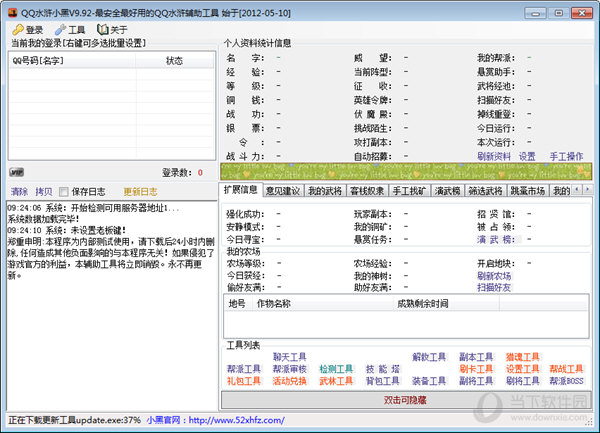Open the 更新日志 link
Screen dimensions: 600x433
click(140, 191)
